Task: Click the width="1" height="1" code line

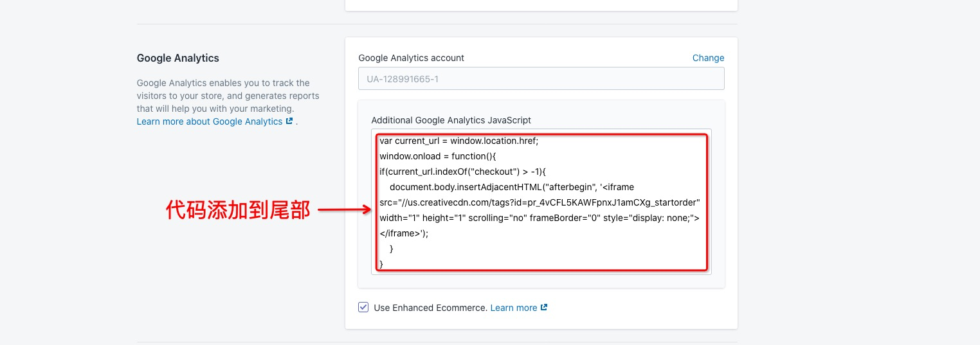Action: tap(539, 218)
